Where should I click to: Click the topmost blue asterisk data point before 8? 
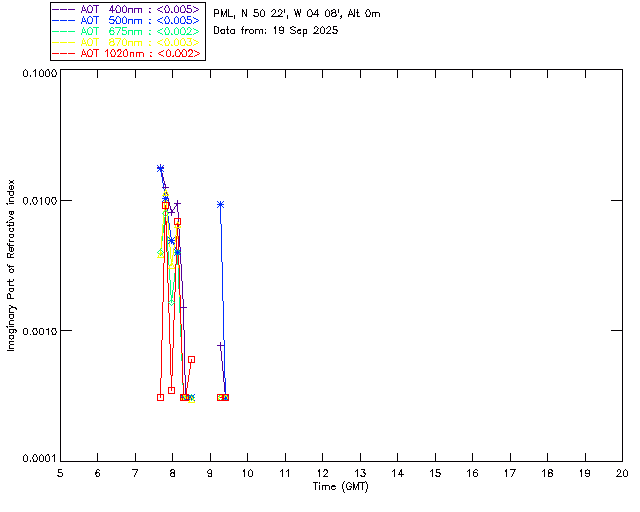160,168
